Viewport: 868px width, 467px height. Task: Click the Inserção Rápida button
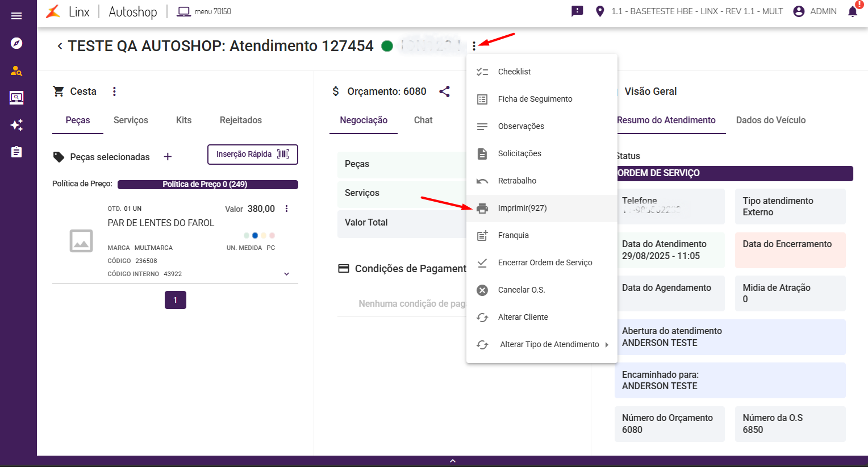pyautogui.click(x=253, y=155)
